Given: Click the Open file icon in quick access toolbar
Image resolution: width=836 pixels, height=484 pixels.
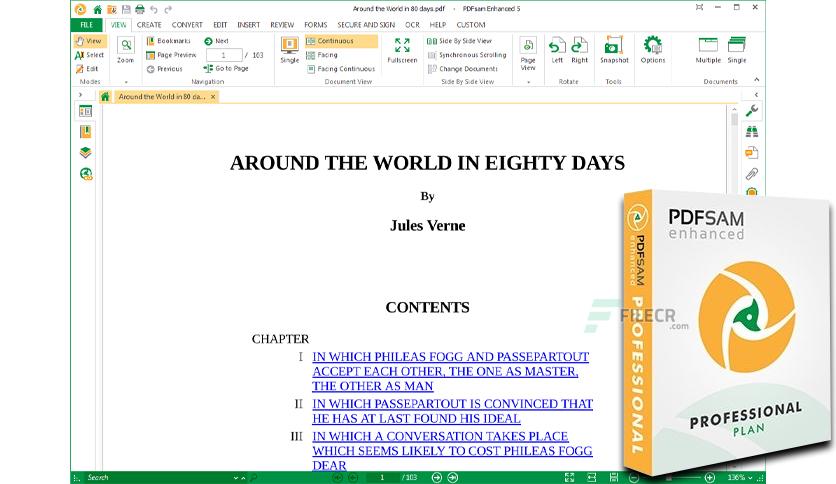Looking at the screenshot, I should 112,9.
